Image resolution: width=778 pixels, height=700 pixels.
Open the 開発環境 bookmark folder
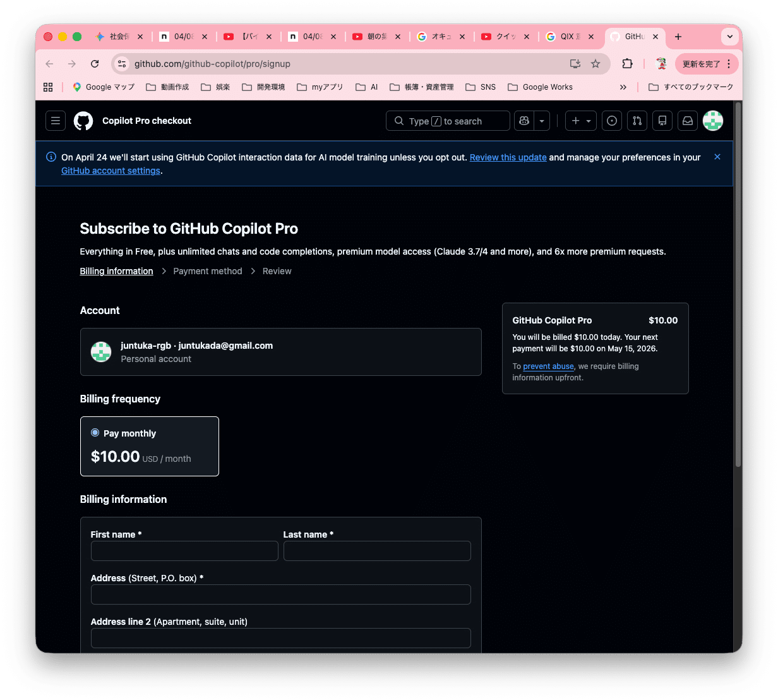click(263, 87)
